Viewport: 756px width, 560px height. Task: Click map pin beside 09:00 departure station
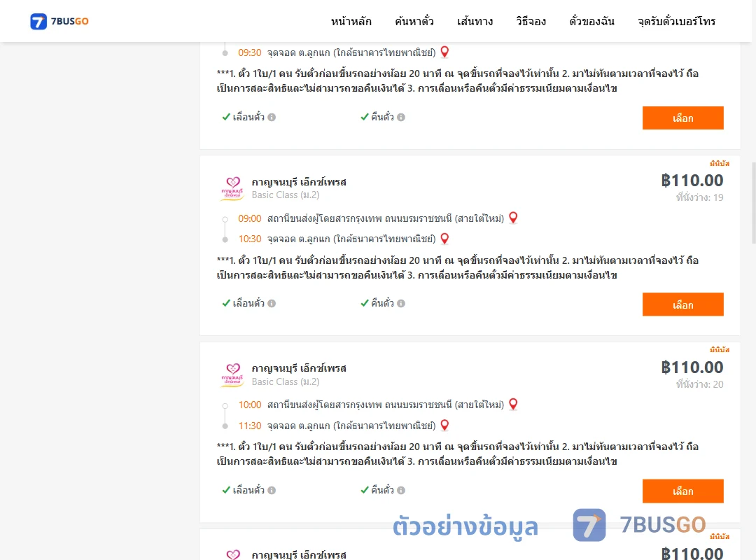[x=513, y=218]
